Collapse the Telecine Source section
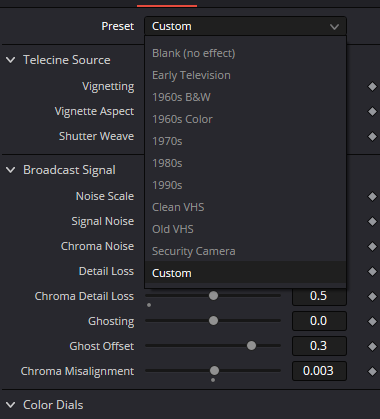Image resolution: width=380 pixels, height=419 pixels. 11,60
